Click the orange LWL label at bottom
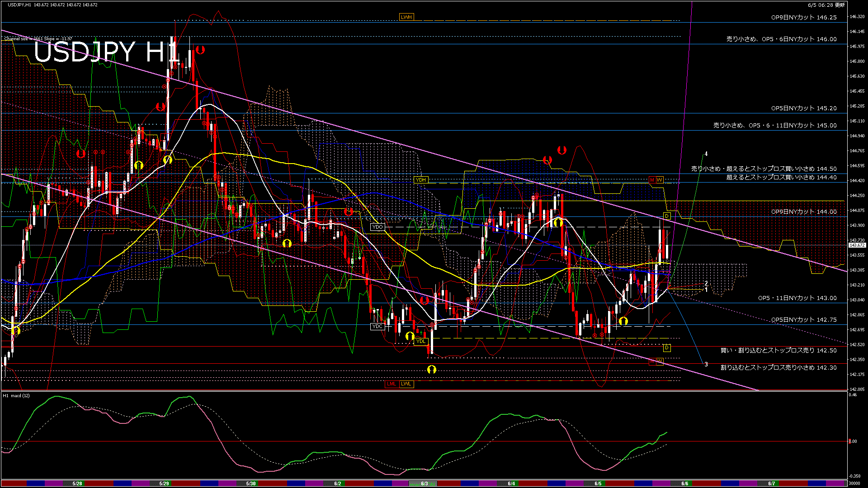 [x=406, y=384]
